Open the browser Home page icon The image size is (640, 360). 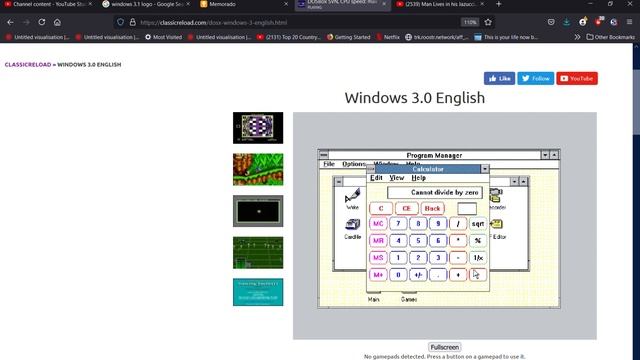tap(57, 22)
